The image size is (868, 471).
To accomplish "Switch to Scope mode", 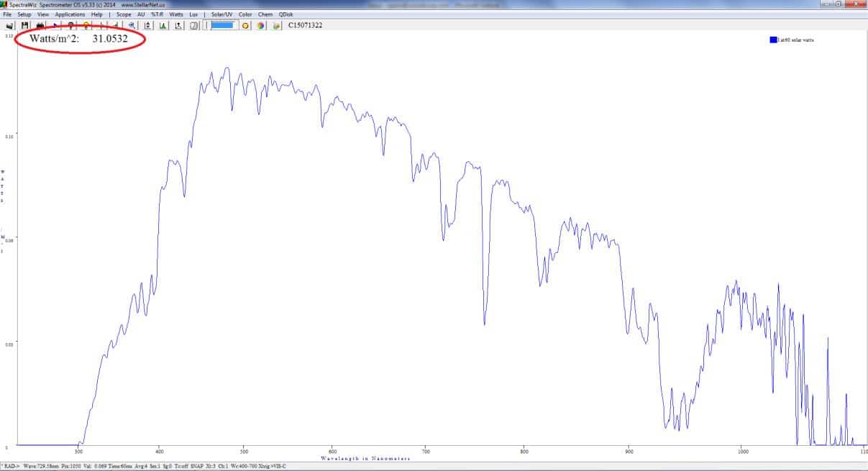I will (x=123, y=14).
